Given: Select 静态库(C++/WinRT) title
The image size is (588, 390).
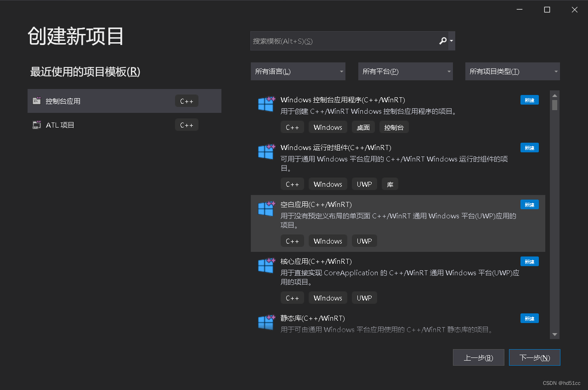Looking at the screenshot, I should coord(312,318).
